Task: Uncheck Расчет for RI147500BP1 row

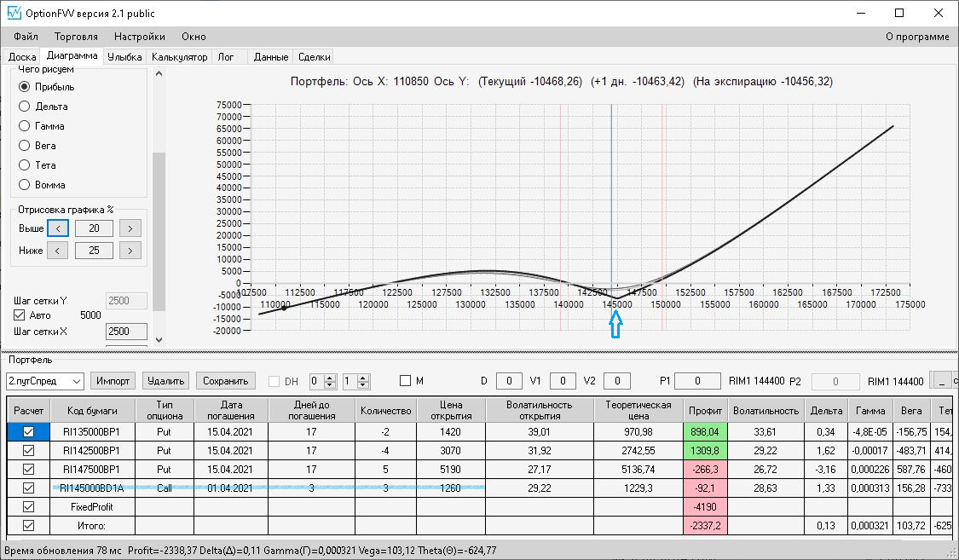Action: click(28, 470)
